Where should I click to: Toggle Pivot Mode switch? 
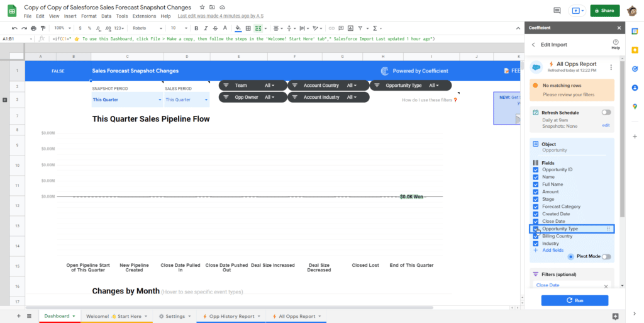[x=606, y=256]
